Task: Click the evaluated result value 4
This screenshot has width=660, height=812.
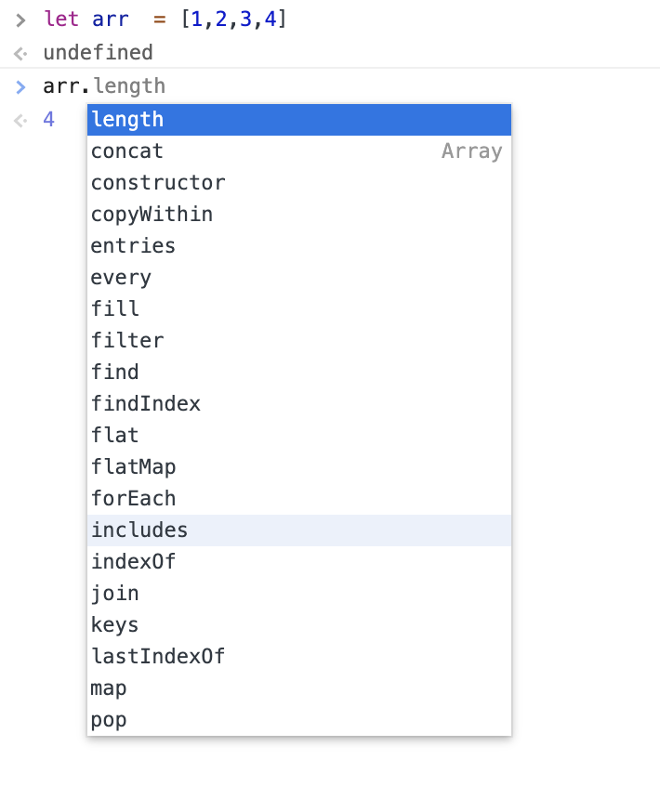Action: (47, 119)
